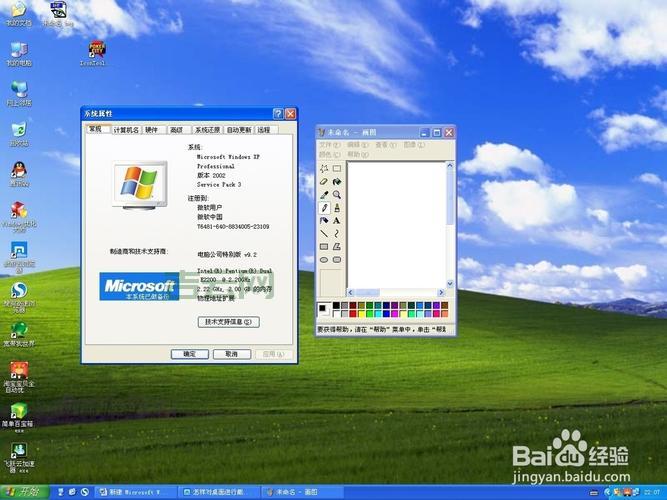Click the 技术支持信息 button
The width and height of the screenshot is (667, 500).
click(231, 322)
